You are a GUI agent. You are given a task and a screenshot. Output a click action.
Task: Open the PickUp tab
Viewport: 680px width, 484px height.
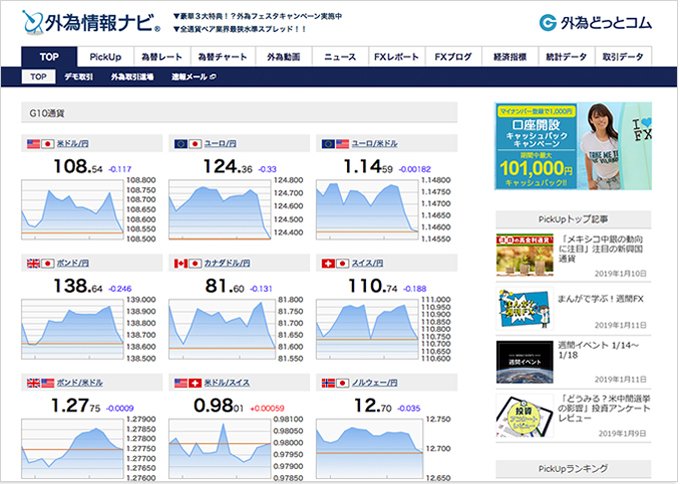(x=105, y=57)
